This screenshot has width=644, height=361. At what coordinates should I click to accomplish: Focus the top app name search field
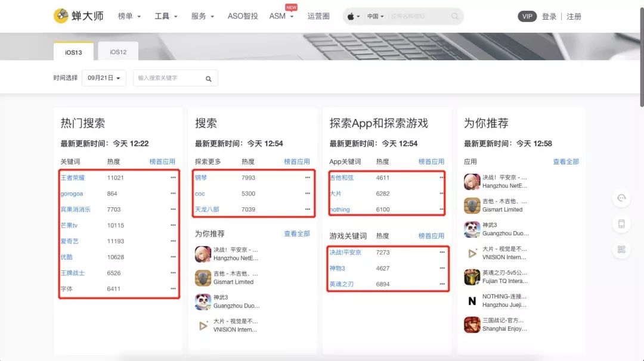click(418, 17)
